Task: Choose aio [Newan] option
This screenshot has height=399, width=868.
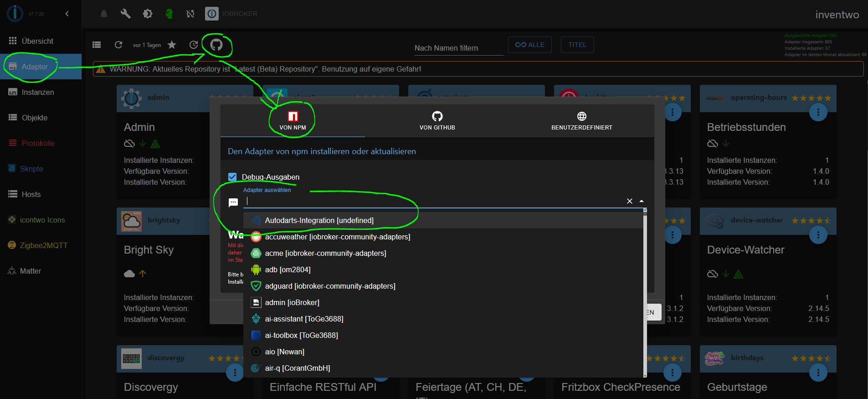Action: click(443, 352)
